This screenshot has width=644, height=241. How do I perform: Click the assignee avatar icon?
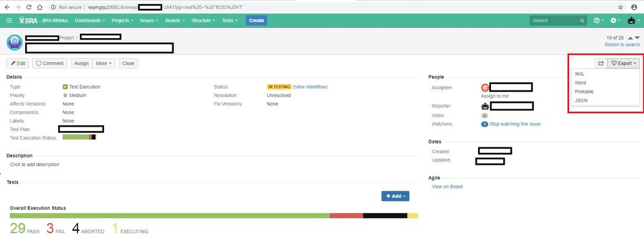point(485,87)
